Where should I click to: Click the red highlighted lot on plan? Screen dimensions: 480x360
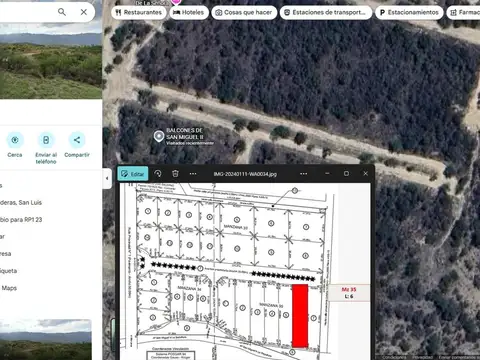point(300,316)
